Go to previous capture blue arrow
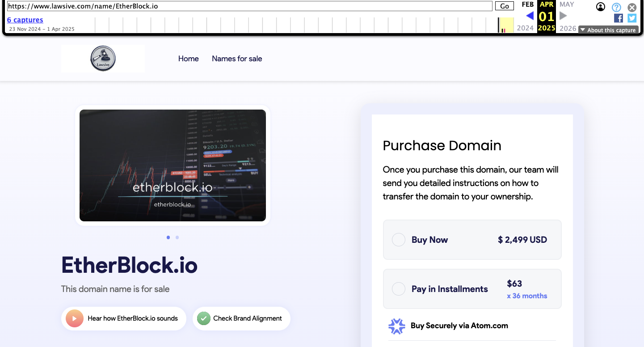Screen dimensions: 644x347 pyautogui.click(x=530, y=16)
